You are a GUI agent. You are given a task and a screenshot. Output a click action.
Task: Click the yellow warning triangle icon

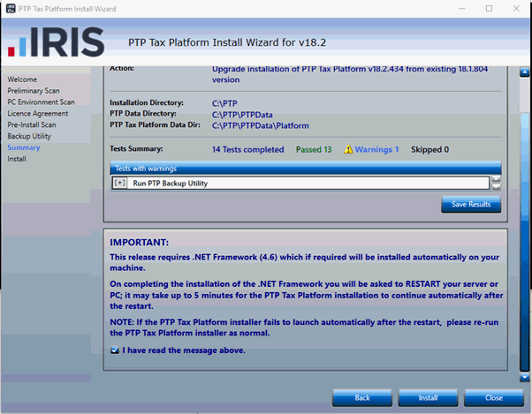click(348, 149)
